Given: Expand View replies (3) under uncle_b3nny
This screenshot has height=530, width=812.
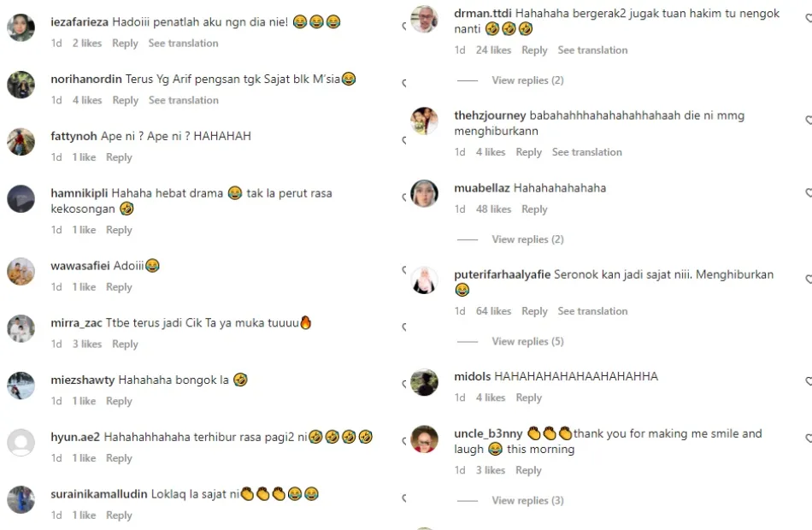Looking at the screenshot, I should point(527,500).
